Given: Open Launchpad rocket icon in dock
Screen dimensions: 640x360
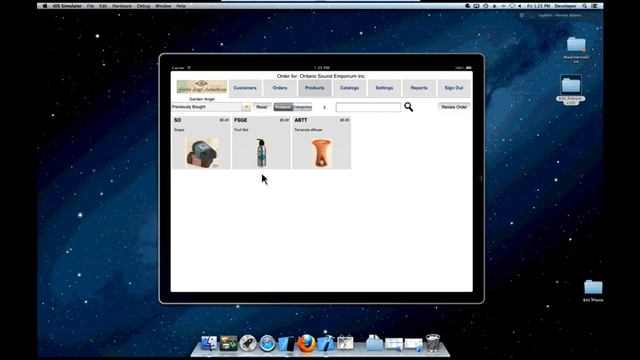Looking at the screenshot, I should point(248,343).
